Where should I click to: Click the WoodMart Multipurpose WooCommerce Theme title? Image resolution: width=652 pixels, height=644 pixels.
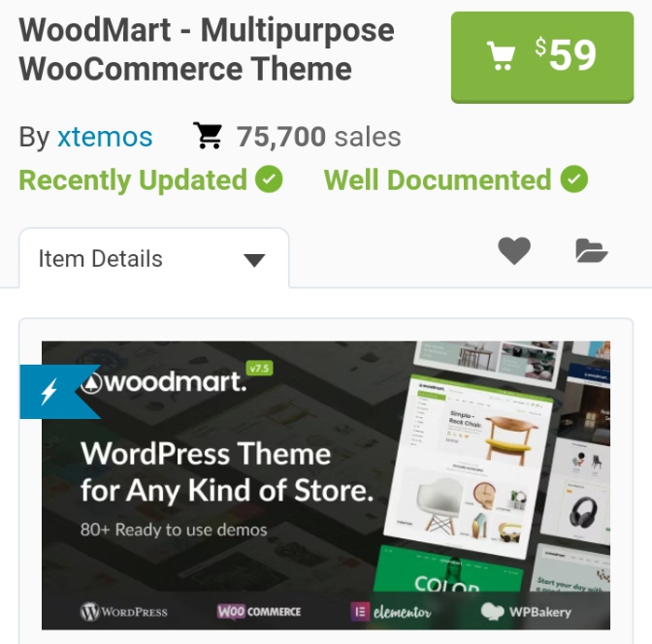click(x=207, y=49)
